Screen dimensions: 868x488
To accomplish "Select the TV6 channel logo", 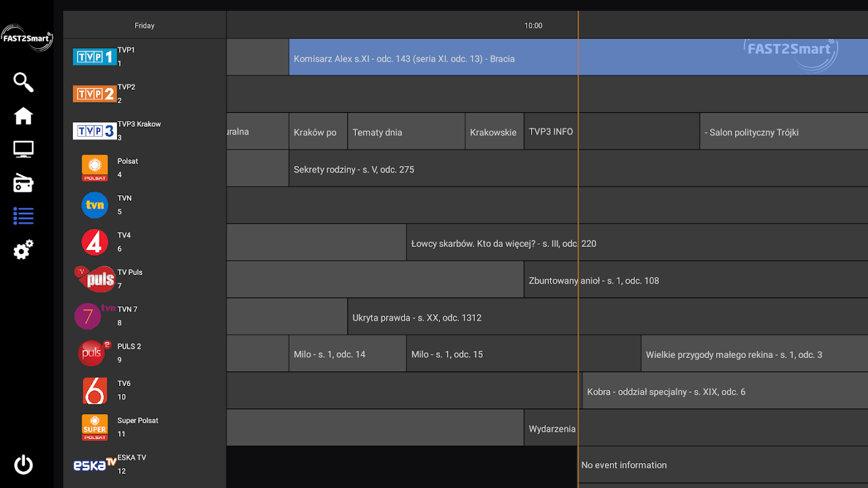I will pos(95,390).
